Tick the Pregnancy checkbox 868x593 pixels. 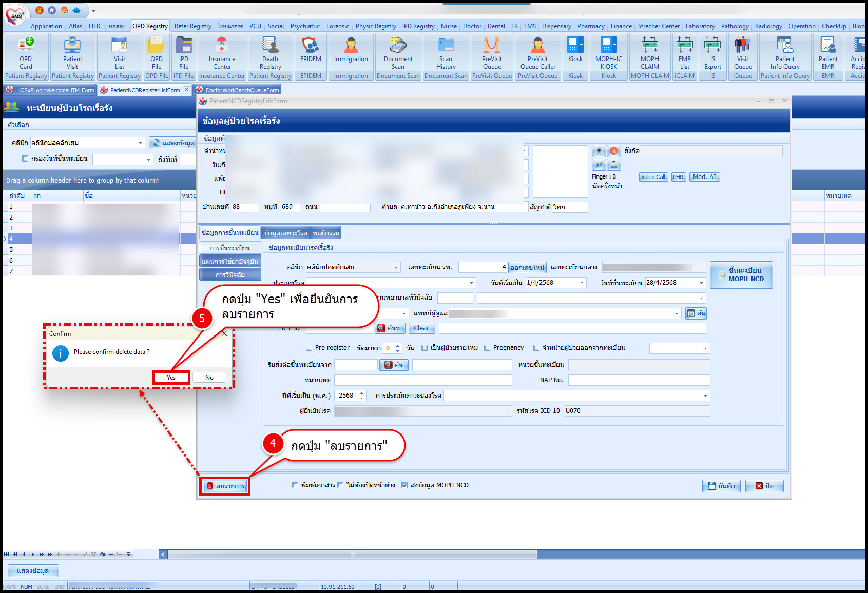click(x=487, y=348)
